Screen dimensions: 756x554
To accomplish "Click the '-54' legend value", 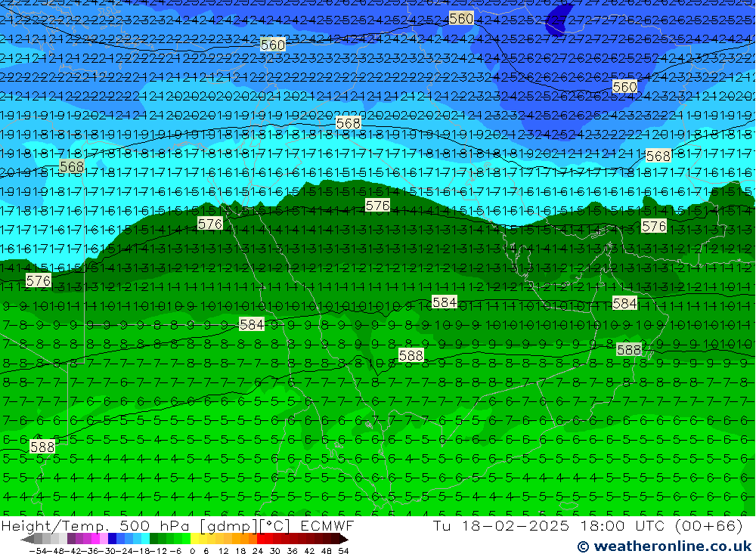I will pyautogui.click(x=39, y=551).
